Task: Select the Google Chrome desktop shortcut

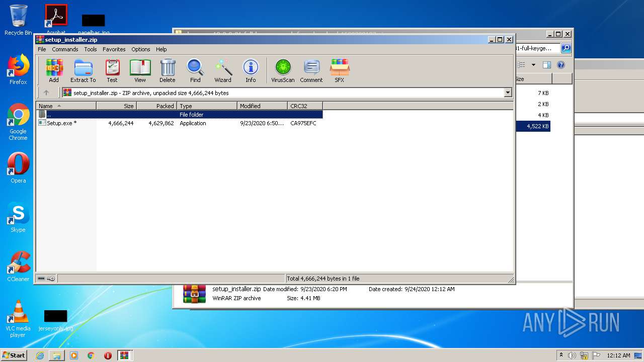Action: tap(18, 122)
